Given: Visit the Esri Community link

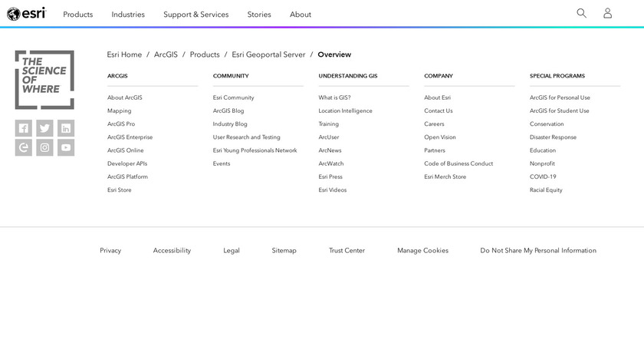Looking at the screenshot, I should point(233,97).
